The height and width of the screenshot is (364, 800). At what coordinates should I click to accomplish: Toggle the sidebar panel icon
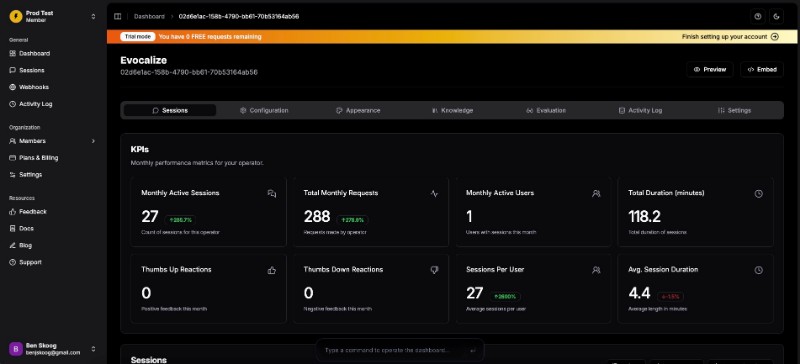(117, 16)
